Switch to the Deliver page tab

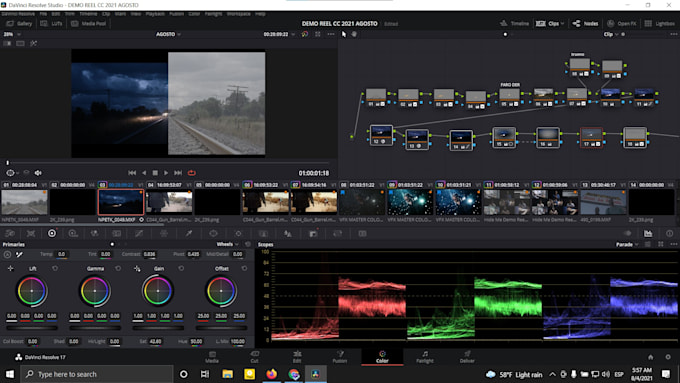(467, 357)
